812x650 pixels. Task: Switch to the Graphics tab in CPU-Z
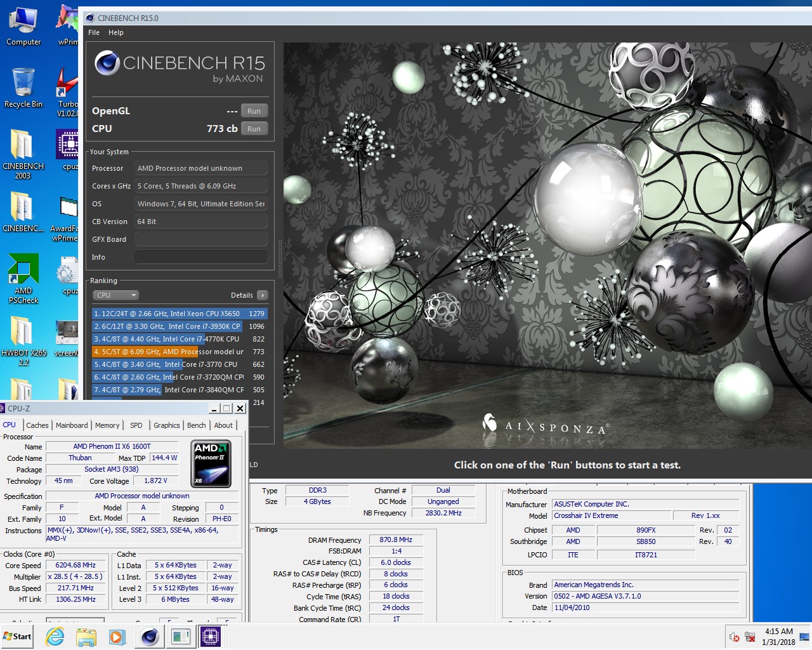[167, 425]
